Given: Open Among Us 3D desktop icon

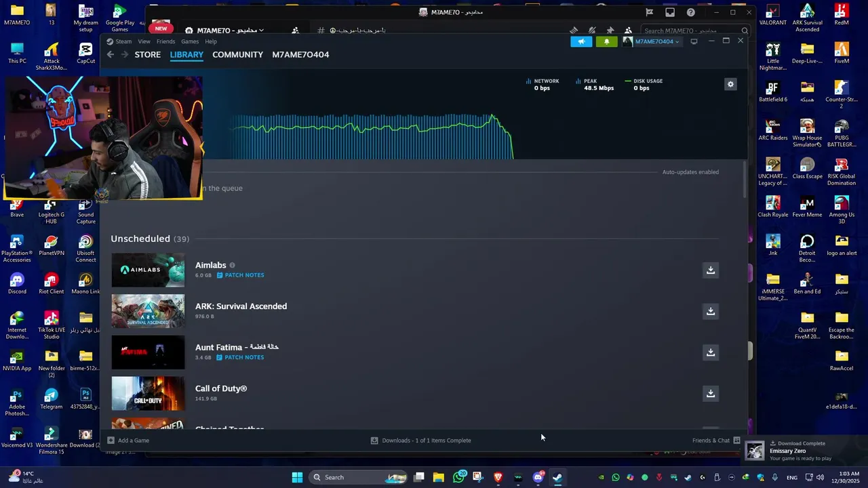Looking at the screenshot, I should [842, 209].
